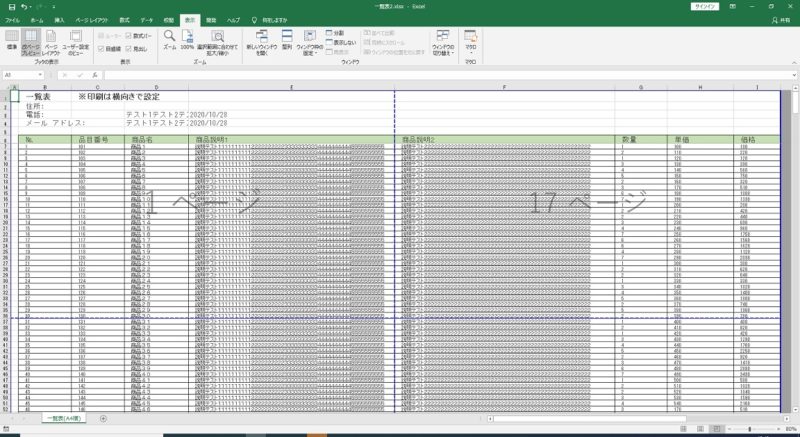
Task: Click horizontal scrollbar right arrow
Action: point(789,419)
